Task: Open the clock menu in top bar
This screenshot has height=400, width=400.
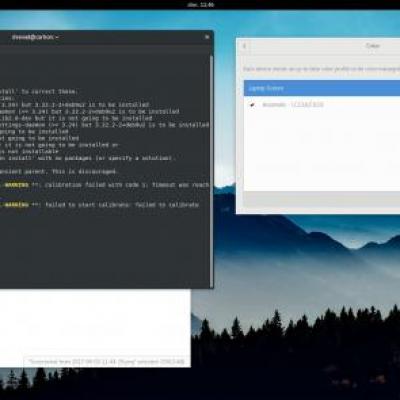Action: pyautogui.click(x=200, y=5)
